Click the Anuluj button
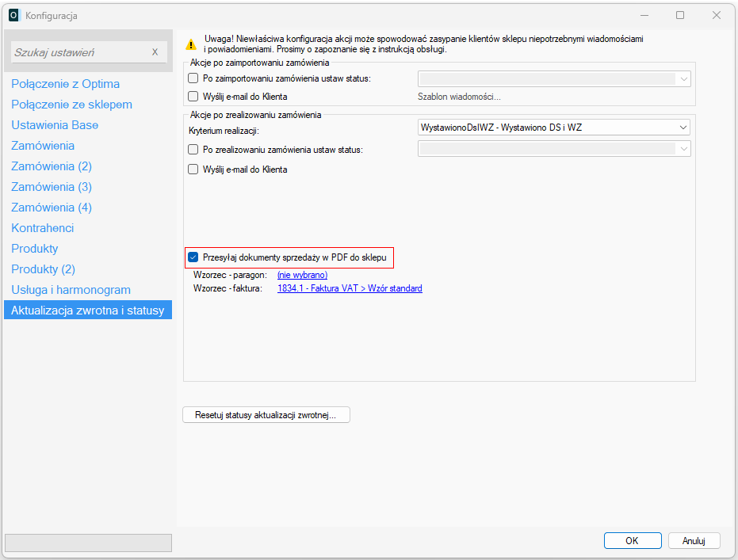The height and width of the screenshot is (560, 738). (694, 541)
